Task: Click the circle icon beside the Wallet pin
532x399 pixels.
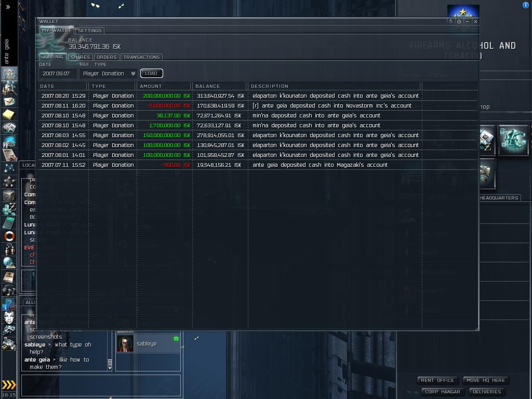Action: pyautogui.click(x=459, y=21)
